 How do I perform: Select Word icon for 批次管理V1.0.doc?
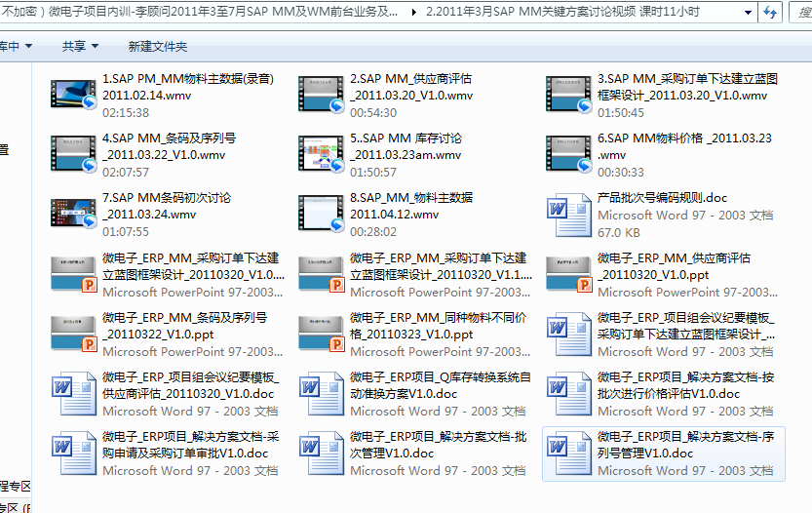tap(321, 453)
